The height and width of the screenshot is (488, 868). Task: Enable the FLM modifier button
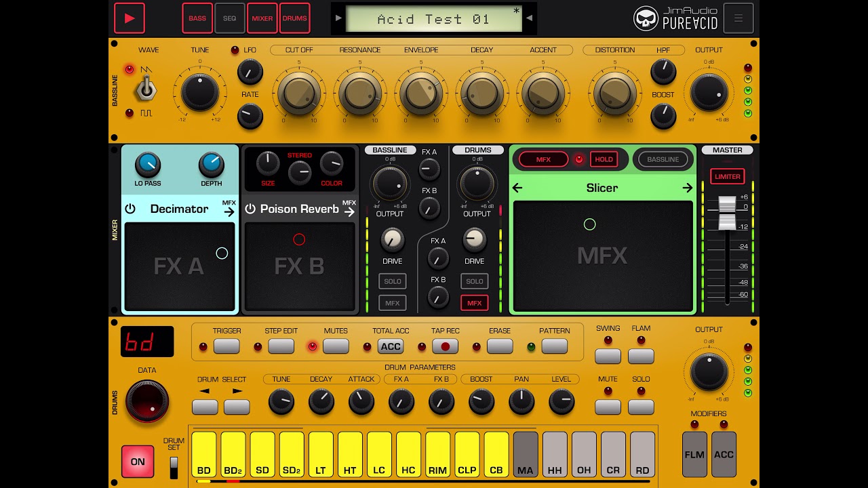pos(694,454)
